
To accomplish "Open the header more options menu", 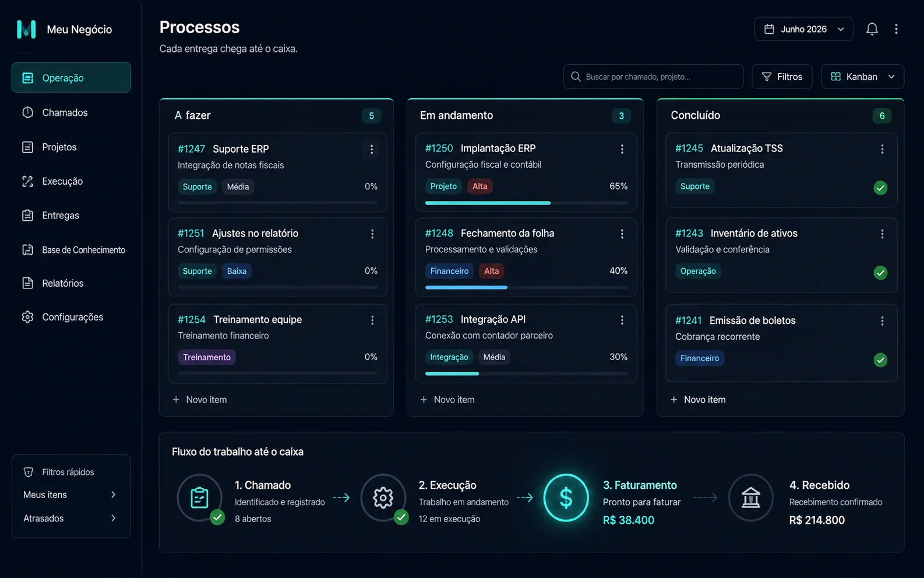I will tap(896, 29).
